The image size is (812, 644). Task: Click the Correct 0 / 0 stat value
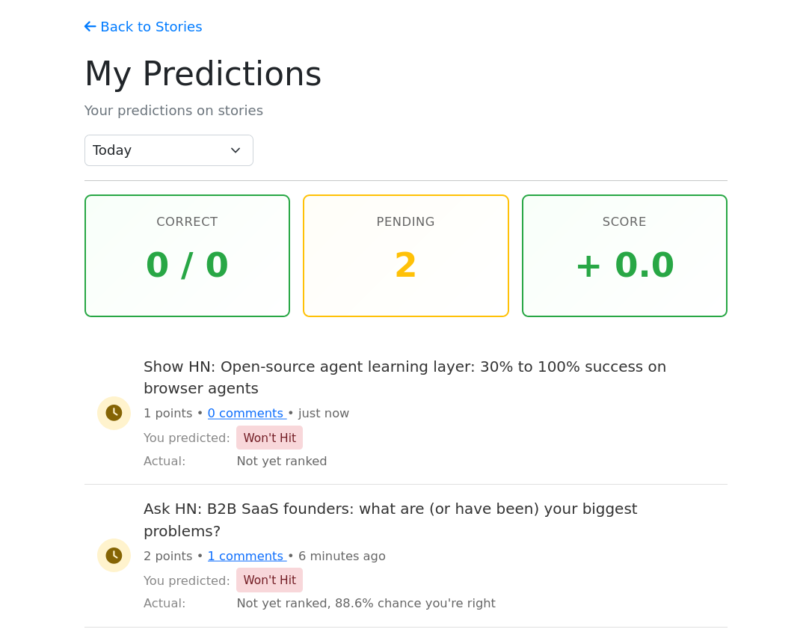coord(187,266)
